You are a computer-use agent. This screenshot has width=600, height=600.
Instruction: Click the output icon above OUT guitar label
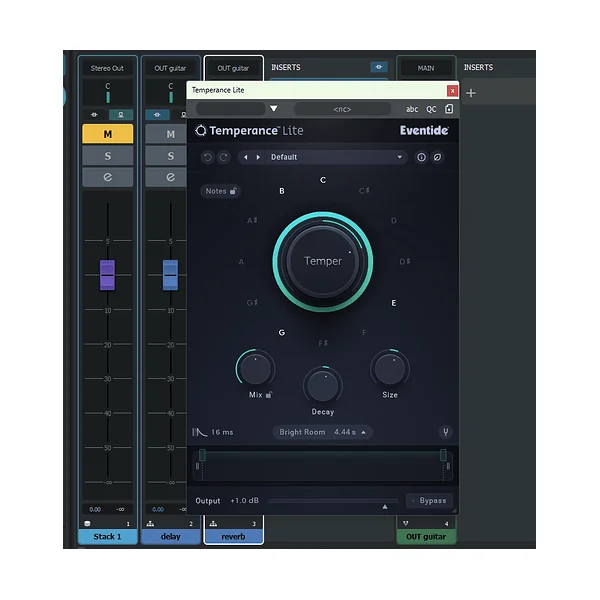coord(406,523)
